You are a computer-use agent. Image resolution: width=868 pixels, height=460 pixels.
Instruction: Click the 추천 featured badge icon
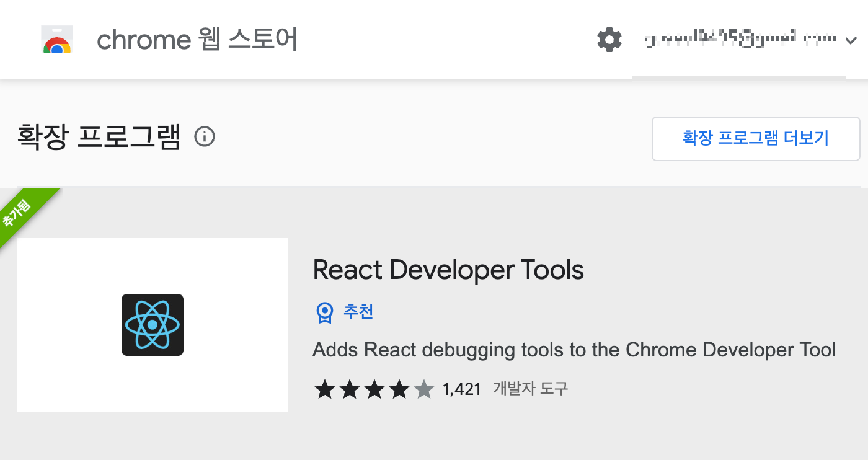(324, 312)
